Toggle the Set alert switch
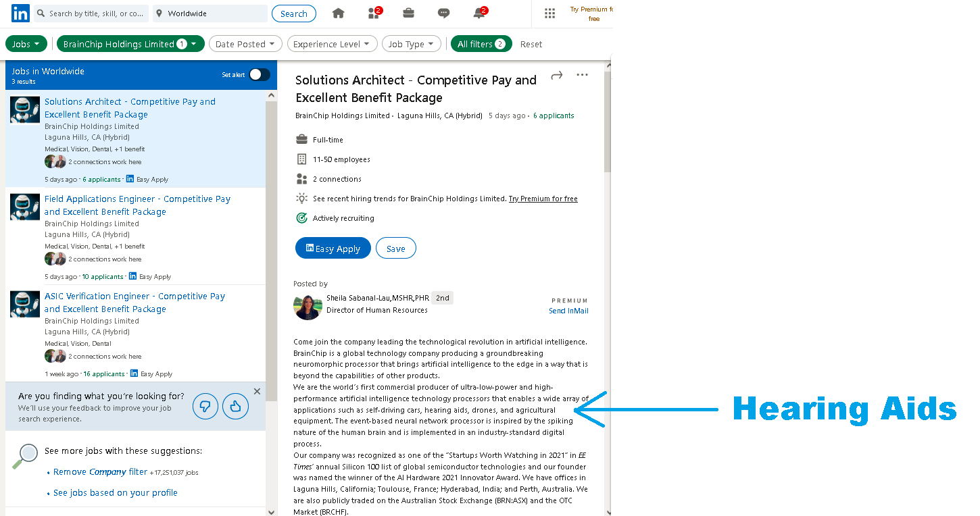The height and width of the screenshot is (516, 980). tap(260, 74)
